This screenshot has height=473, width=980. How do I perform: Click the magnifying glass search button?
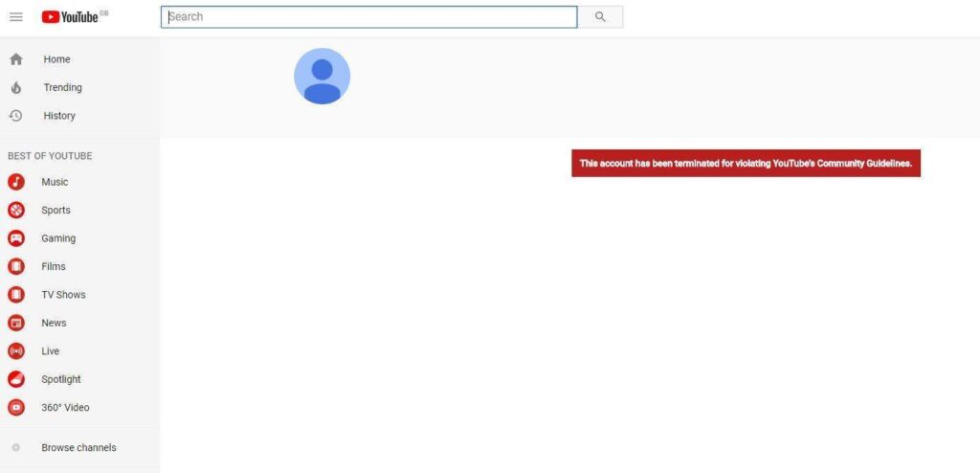point(600,17)
